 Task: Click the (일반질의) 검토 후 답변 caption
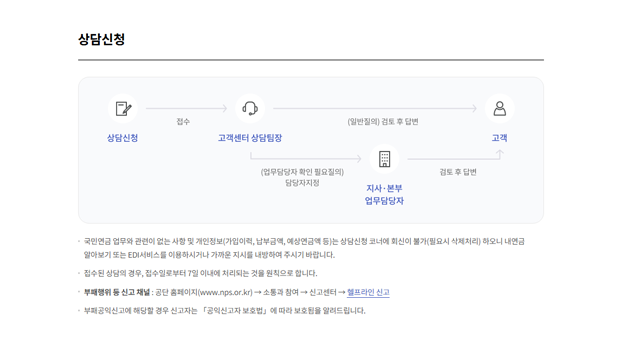[383, 122]
